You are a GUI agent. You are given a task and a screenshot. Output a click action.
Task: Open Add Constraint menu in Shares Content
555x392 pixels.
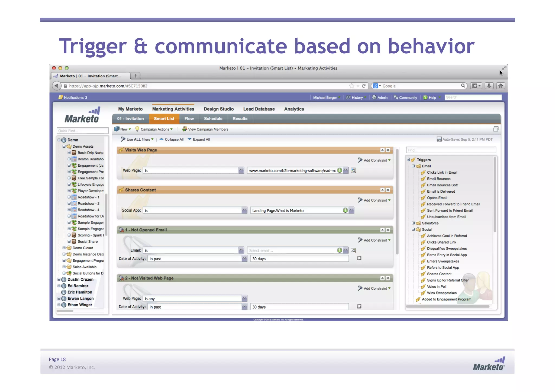[374, 200]
